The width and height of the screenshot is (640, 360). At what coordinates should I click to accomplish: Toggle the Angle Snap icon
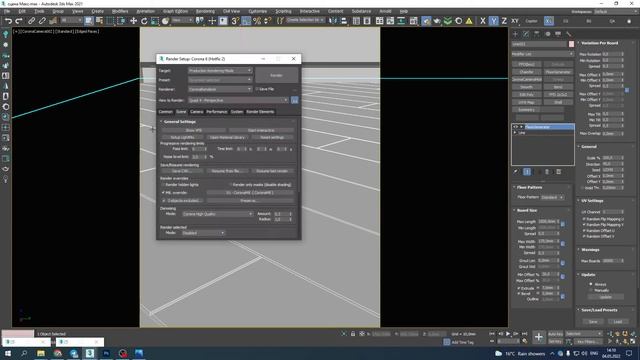coord(246,21)
